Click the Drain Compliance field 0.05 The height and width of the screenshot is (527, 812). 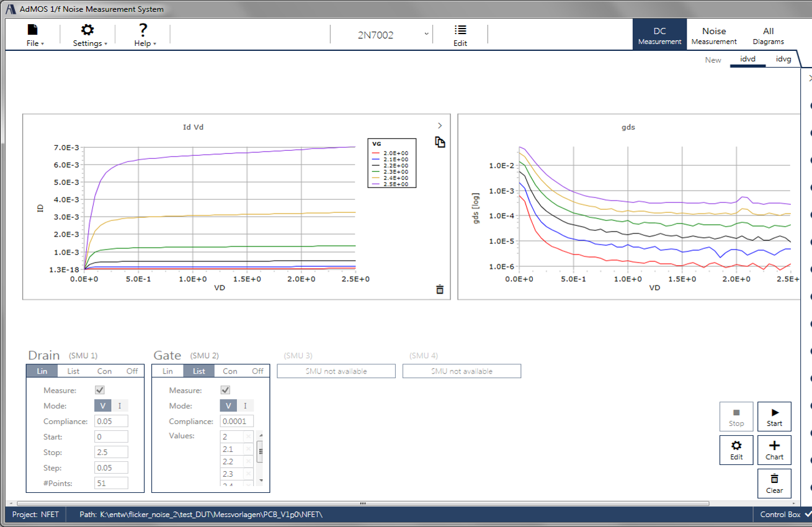112,421
